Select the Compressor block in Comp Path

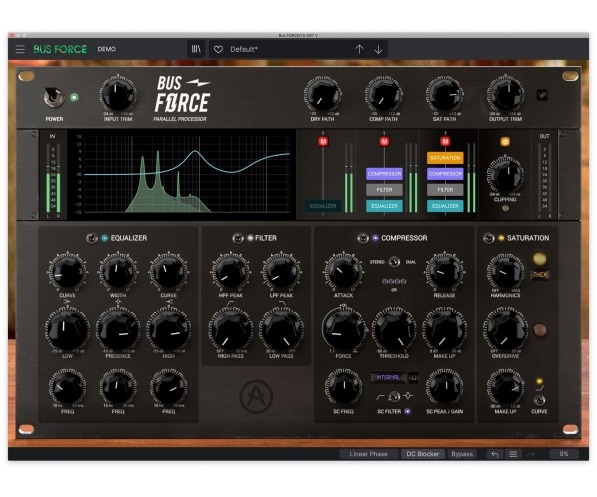(384, 174)
